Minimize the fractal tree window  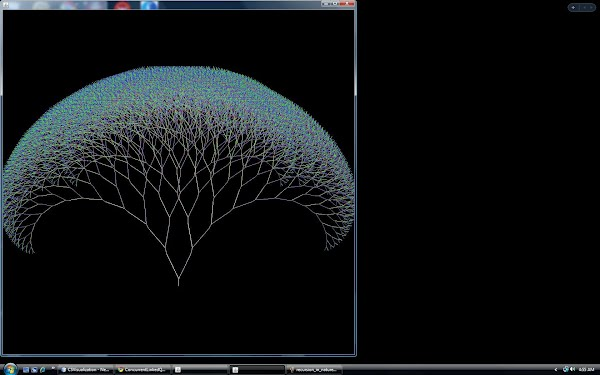(x=326, y=3)
